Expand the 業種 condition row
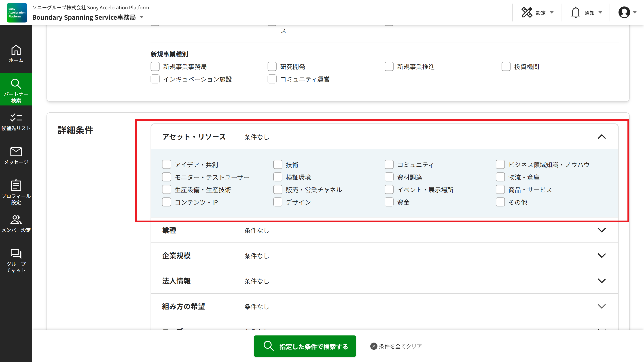 point(602,230)
